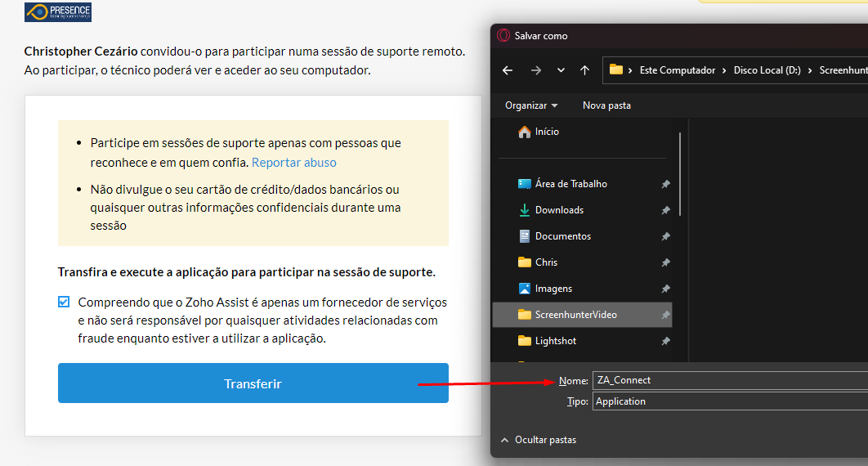Viewport: 868px width, 466px height.
Task: Click the Nome field containing ZA_Connect
Action: (730, 380)
